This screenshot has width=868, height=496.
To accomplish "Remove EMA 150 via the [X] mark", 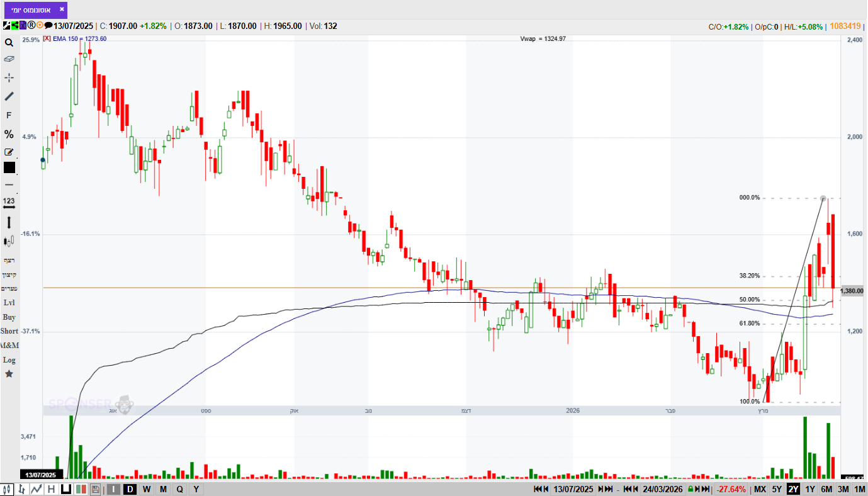I will click(48, 39).
